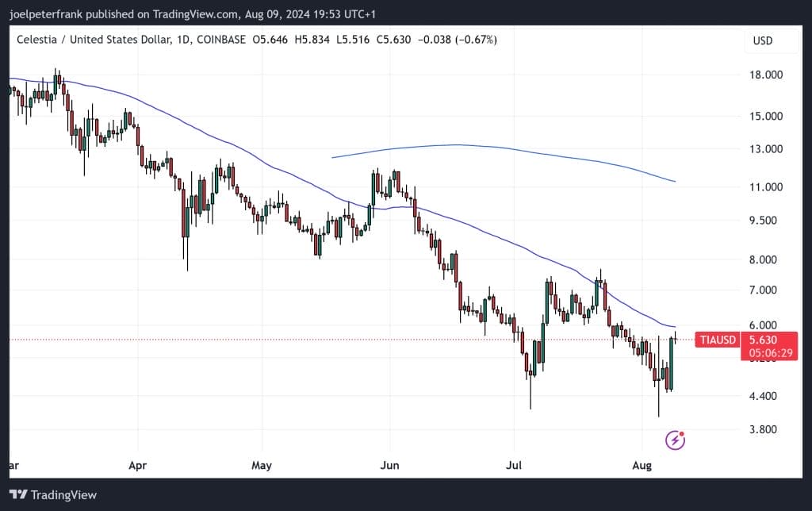The width and height of the screenshot is (812, 511).
Task: Click the COINBASE exchange label
Action: pyautogui.click(x=221, y=40)
